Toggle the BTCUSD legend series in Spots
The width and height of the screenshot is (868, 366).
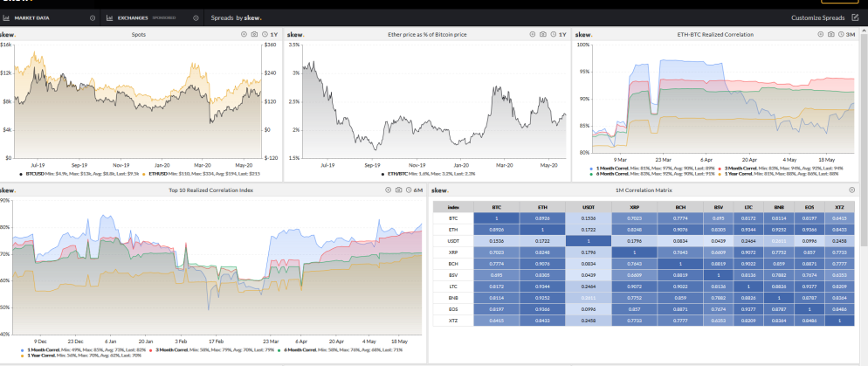(x=34, y=173)
